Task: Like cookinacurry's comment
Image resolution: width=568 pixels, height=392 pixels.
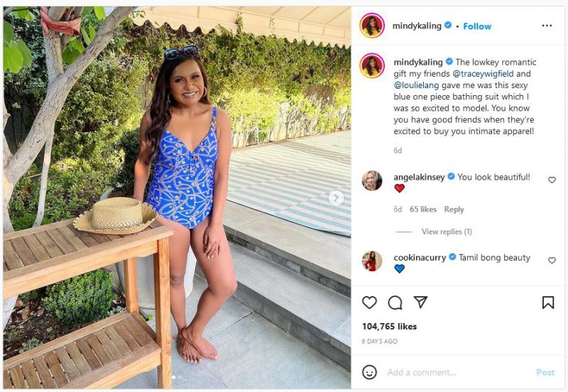Action: 552,261
